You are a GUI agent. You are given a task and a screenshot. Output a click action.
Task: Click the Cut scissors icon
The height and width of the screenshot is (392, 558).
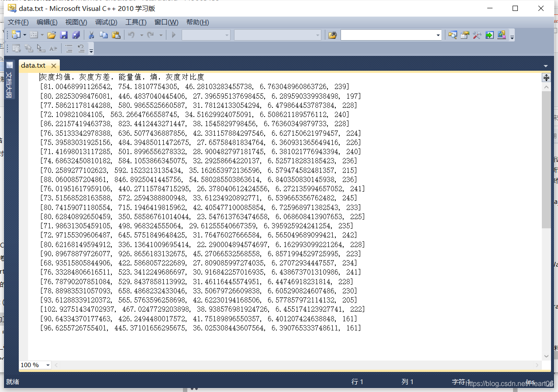91,35
